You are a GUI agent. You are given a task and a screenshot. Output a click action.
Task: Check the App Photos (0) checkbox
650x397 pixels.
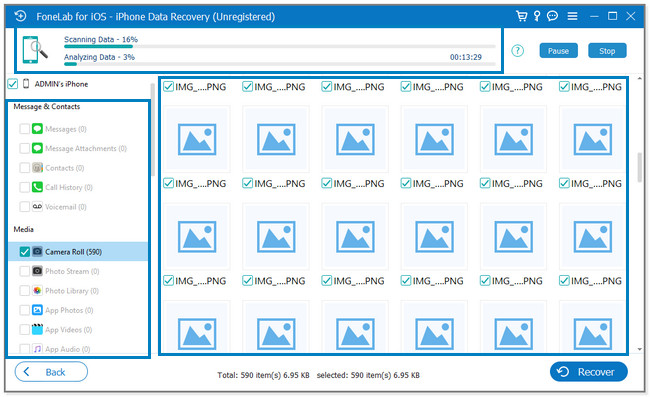pyautogui.click(x=24, y=310)
